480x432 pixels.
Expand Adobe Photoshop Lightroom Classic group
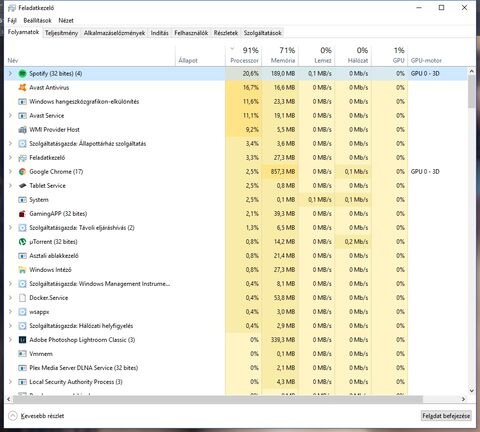10,339
